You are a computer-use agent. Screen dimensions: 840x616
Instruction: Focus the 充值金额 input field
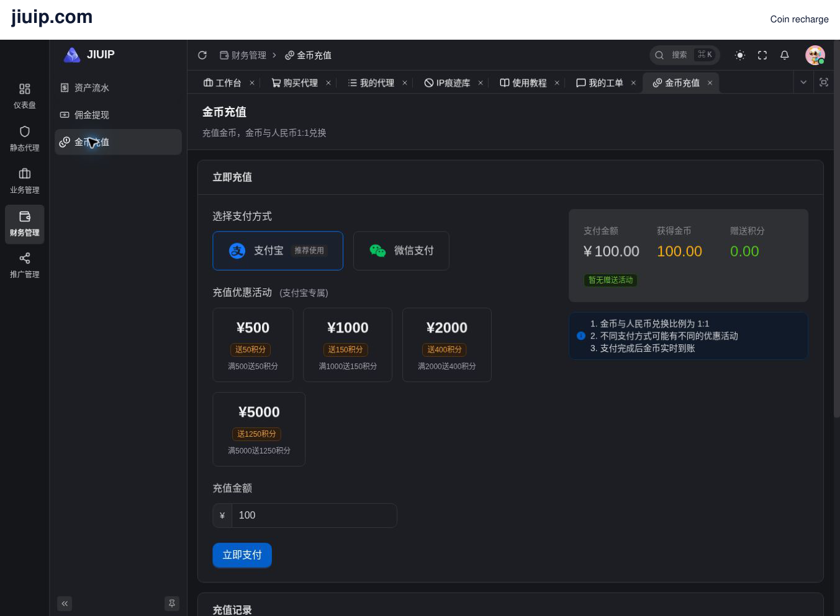point(314,516)
